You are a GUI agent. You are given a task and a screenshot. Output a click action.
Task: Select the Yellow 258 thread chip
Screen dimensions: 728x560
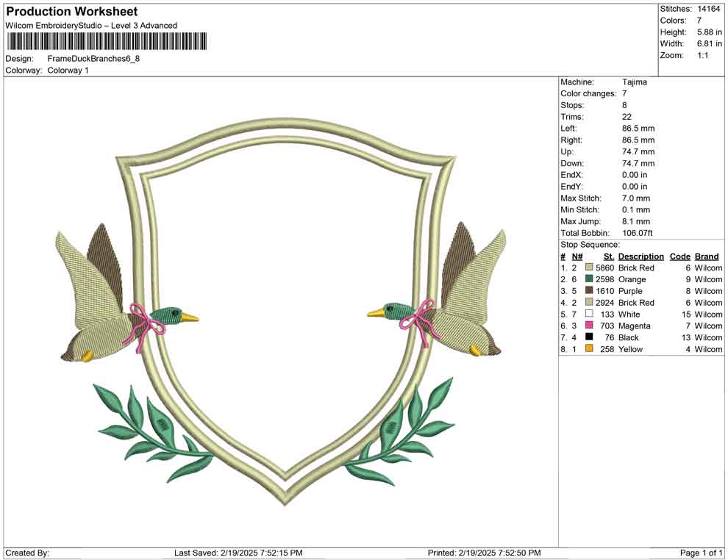pos(588,349)
